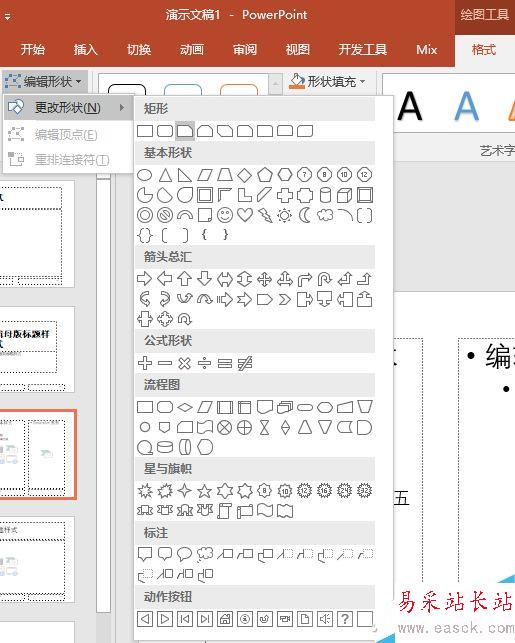Expand shape styles gallery scroll arrow
This screenshot has width=515, height=643.
tap(276, 84)
